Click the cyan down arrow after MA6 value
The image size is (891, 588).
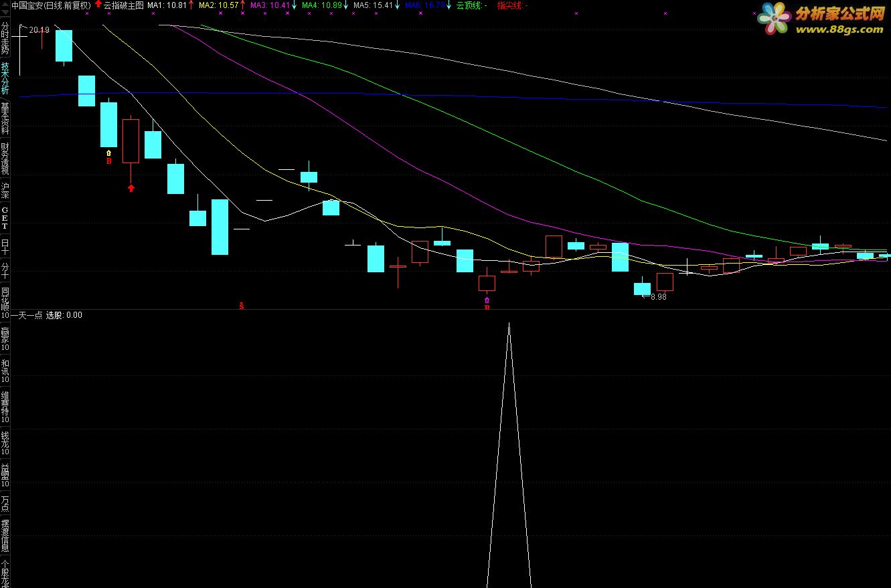click(x=449, y=5)
